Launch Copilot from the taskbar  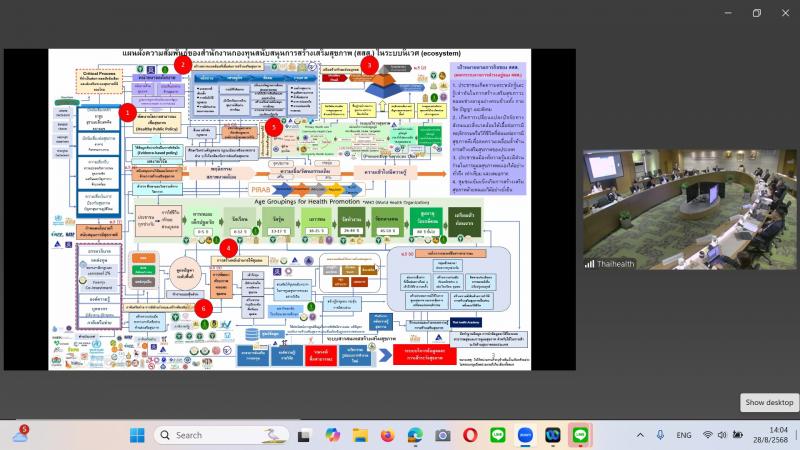(x=333, y=435)
